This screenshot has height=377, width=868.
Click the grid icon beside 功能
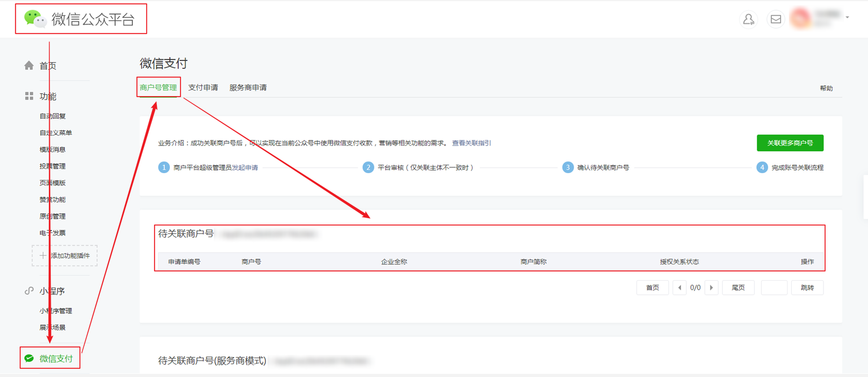point(29,96)
